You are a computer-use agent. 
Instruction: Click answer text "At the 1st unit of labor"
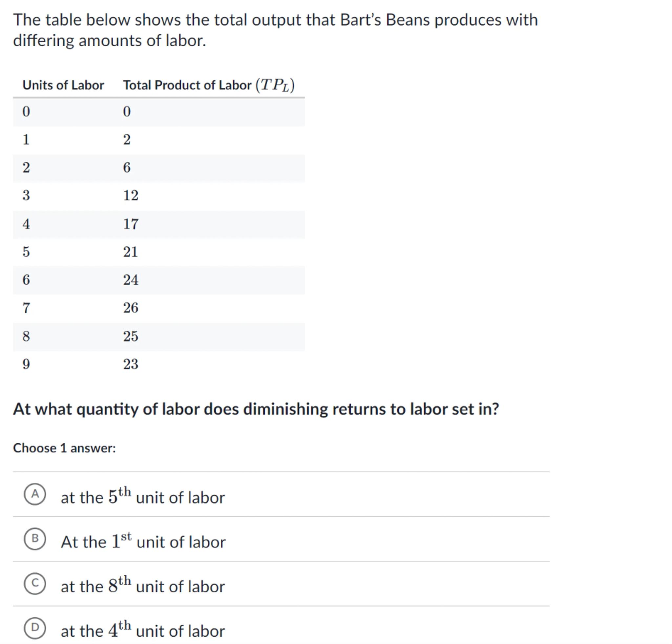pos(143,542)
